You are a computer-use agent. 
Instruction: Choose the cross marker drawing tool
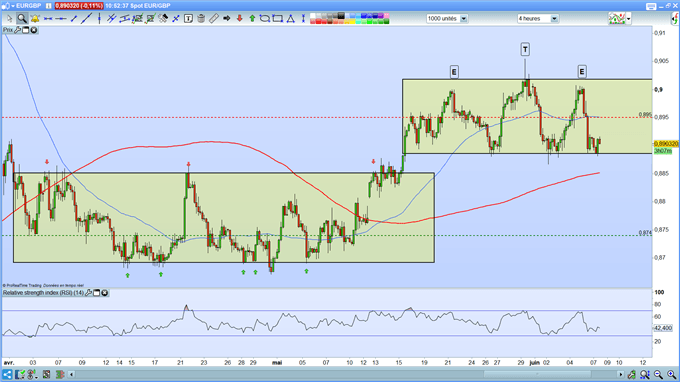(176, 19)
